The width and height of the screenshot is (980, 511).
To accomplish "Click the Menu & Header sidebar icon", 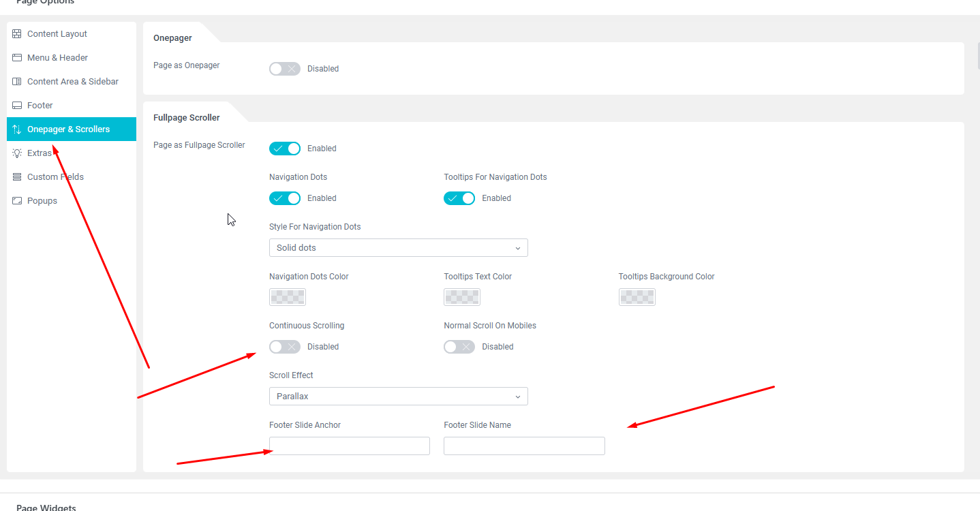I will tap(17, 58).
